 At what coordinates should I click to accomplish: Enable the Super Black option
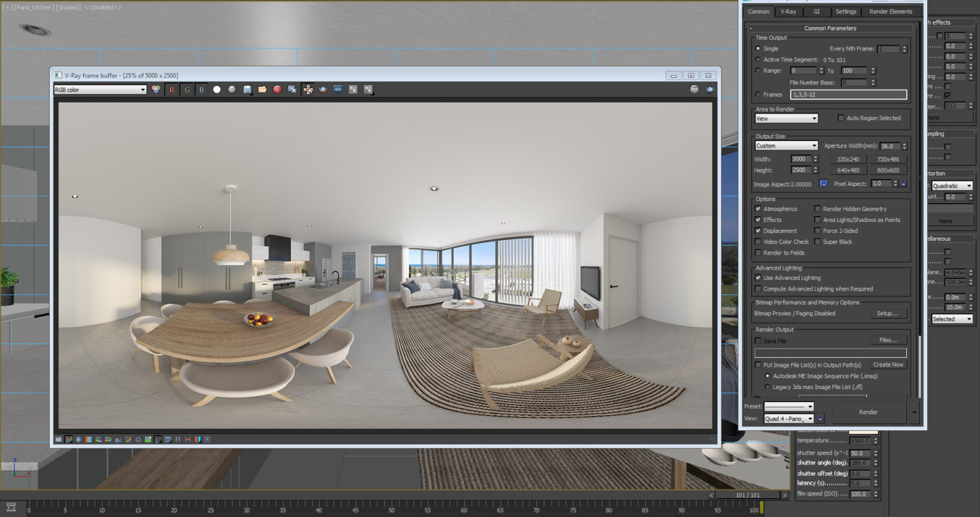pyautogui.click(x=818, y=242)
